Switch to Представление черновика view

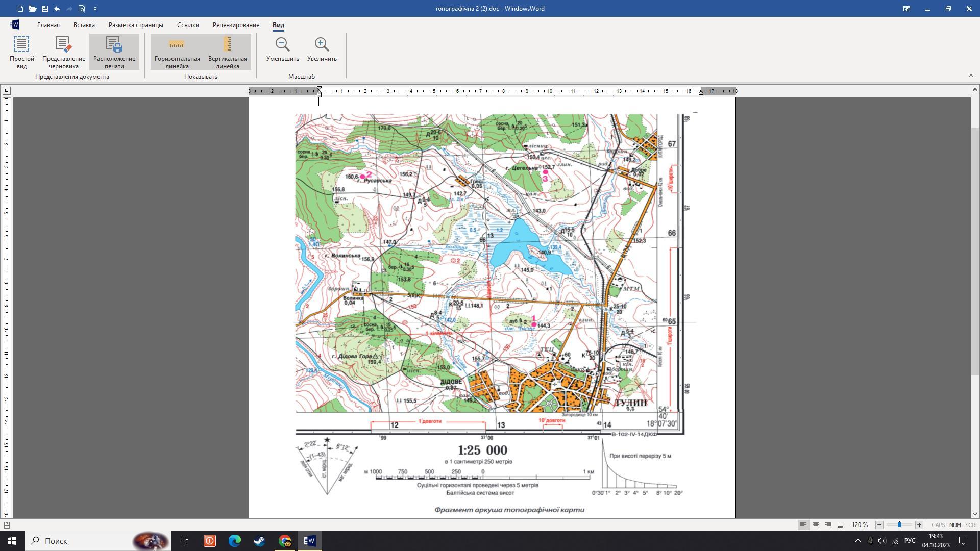(64, 52)
